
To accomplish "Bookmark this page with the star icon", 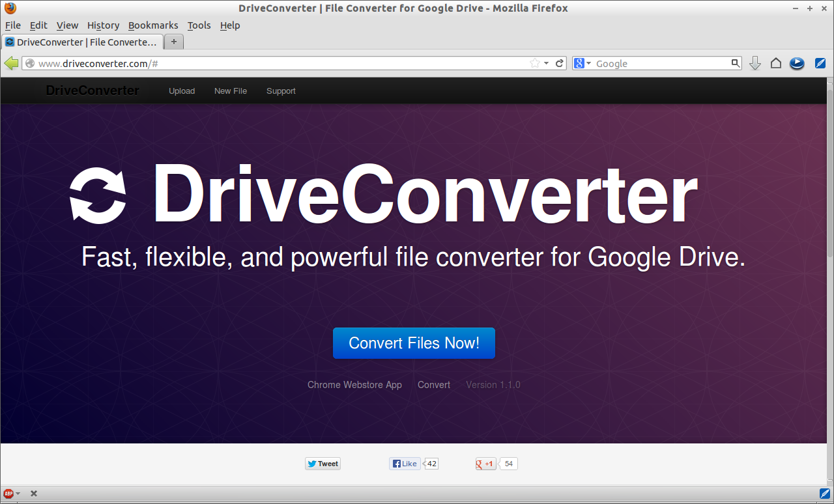I will [535, 63].
